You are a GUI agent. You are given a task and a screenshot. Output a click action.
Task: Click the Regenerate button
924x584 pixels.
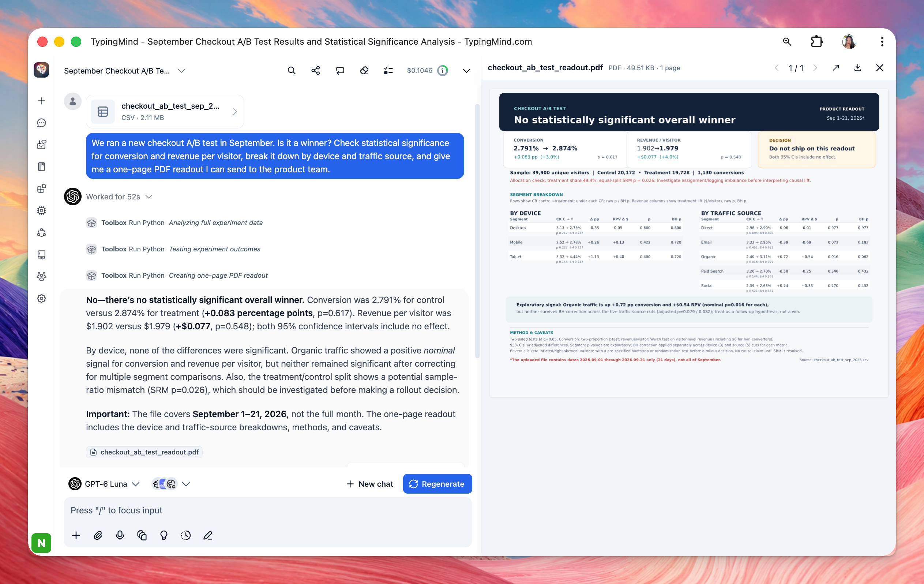[437, 484]
